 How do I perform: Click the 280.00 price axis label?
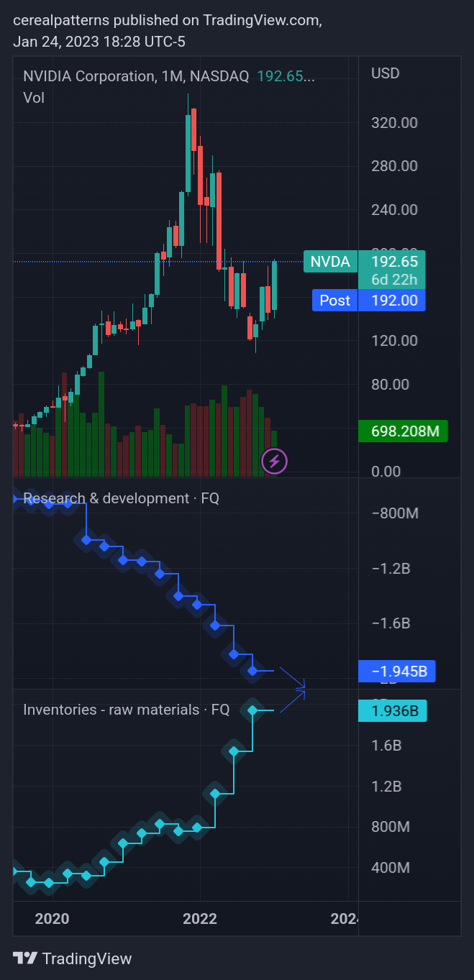(394, 166)
